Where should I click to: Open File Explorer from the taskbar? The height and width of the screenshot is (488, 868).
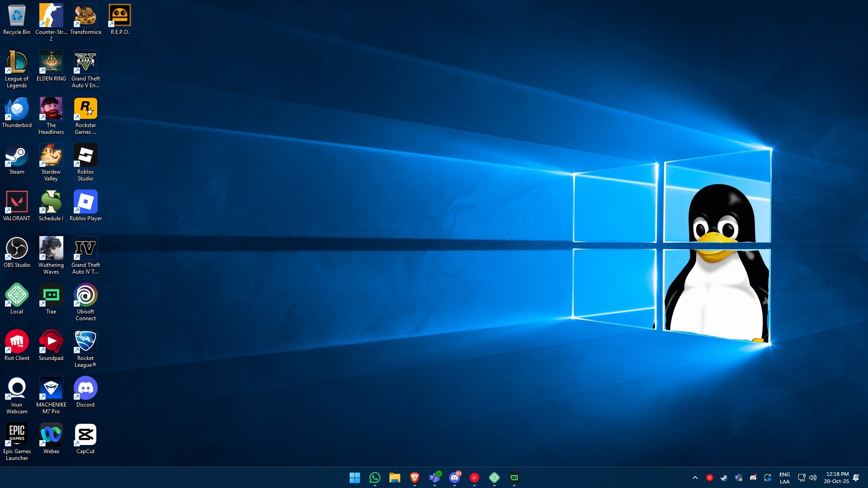click(394, 478)
